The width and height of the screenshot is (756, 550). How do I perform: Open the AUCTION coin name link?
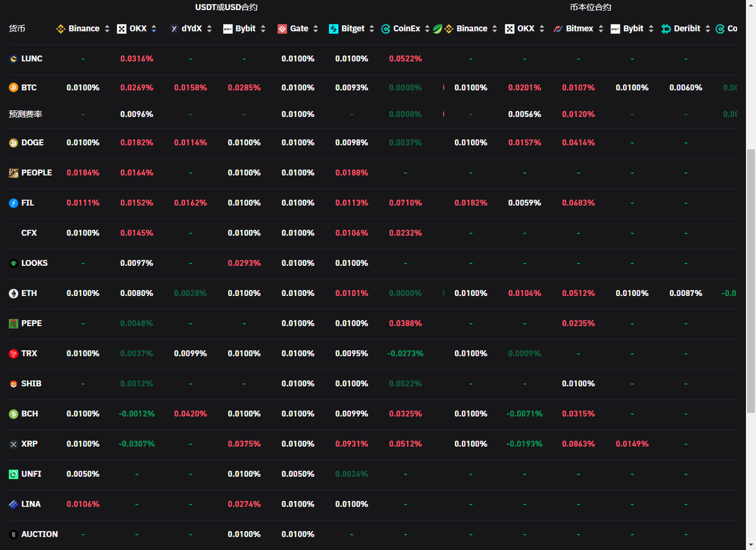point(40,534)
